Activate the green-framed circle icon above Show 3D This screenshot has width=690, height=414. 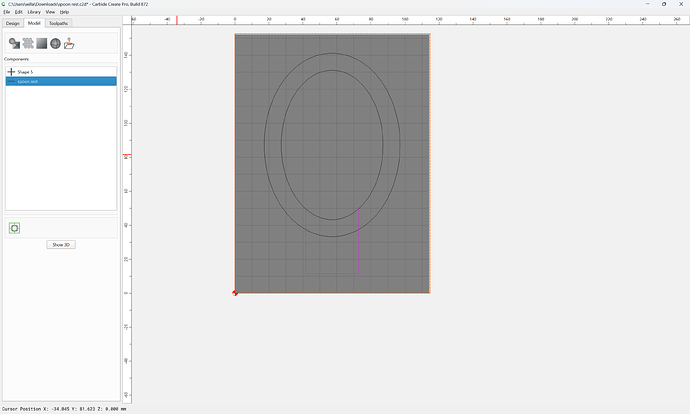[15, 228]
